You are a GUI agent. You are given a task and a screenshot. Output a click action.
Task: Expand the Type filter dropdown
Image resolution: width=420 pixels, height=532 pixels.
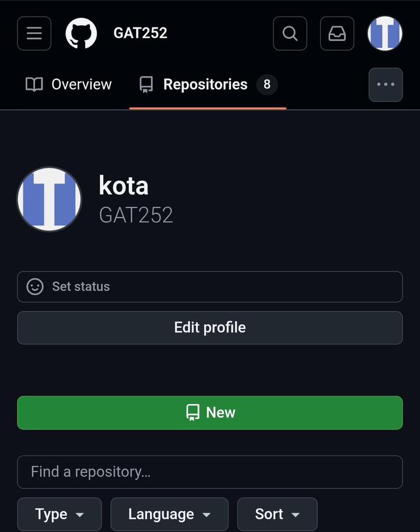[60, 514]
